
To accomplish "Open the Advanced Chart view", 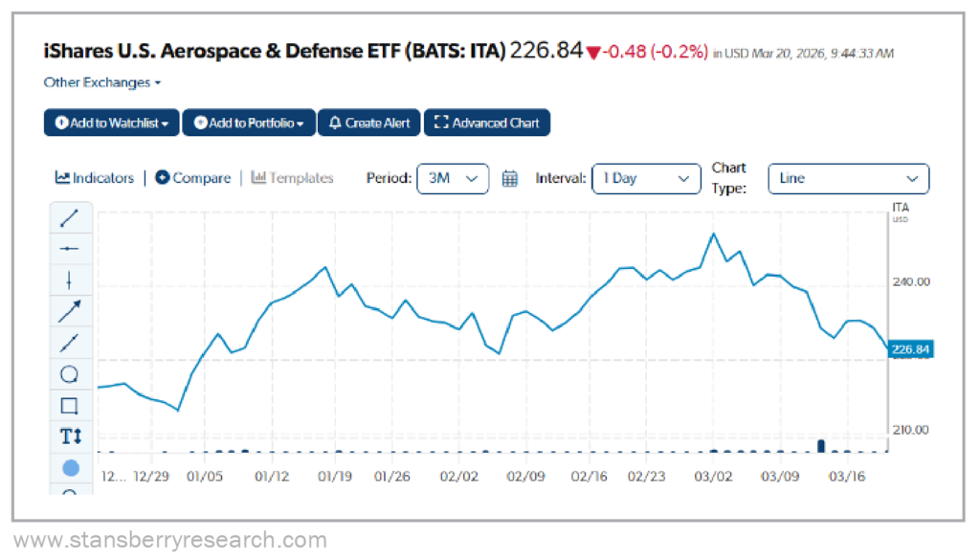I will pyautogui.click(x=487, y=123).
